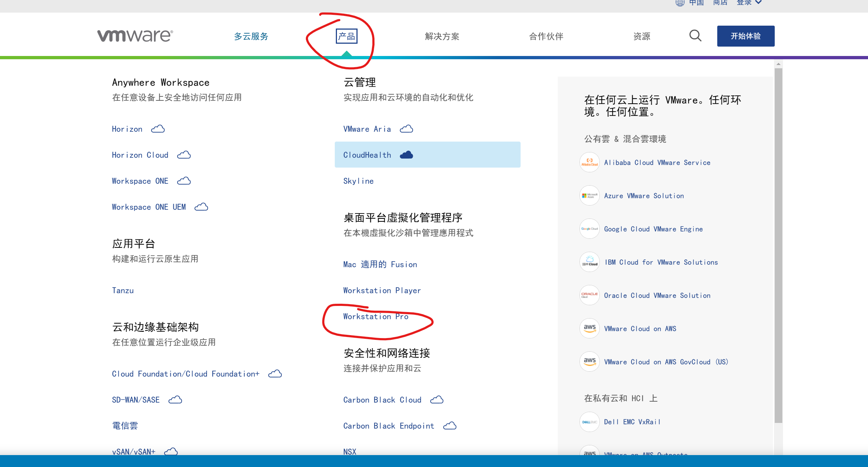Click the Oracle Cloud logo icon
The image size is (868, 467).
pyautogui.click(x=589, y=295)
